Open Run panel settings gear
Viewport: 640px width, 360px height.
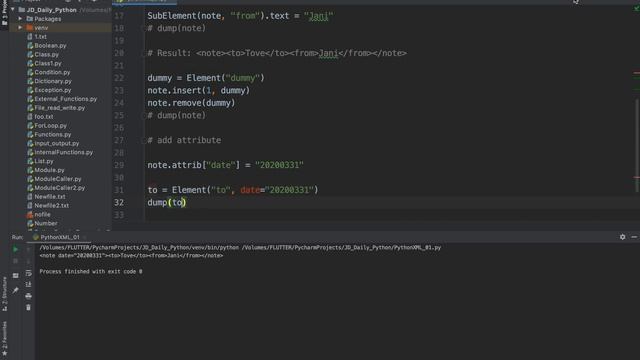pos(622,237)
